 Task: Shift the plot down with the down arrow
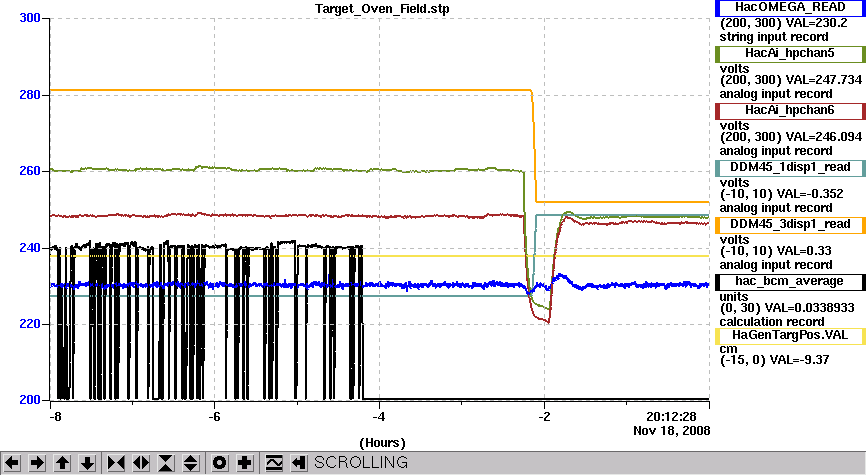pos(88,463)
